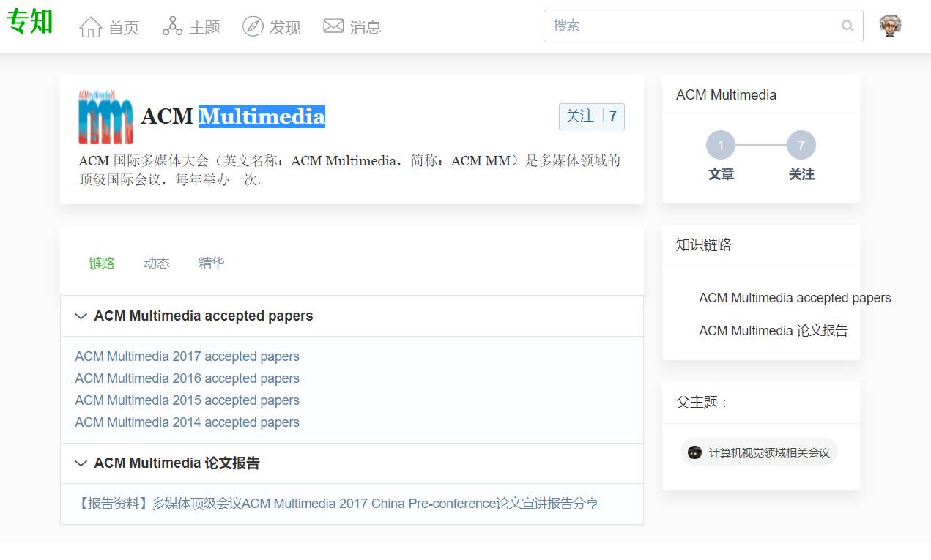Open the 报告资料 China Pre-conference report link
931x560 pixels.
336,504
